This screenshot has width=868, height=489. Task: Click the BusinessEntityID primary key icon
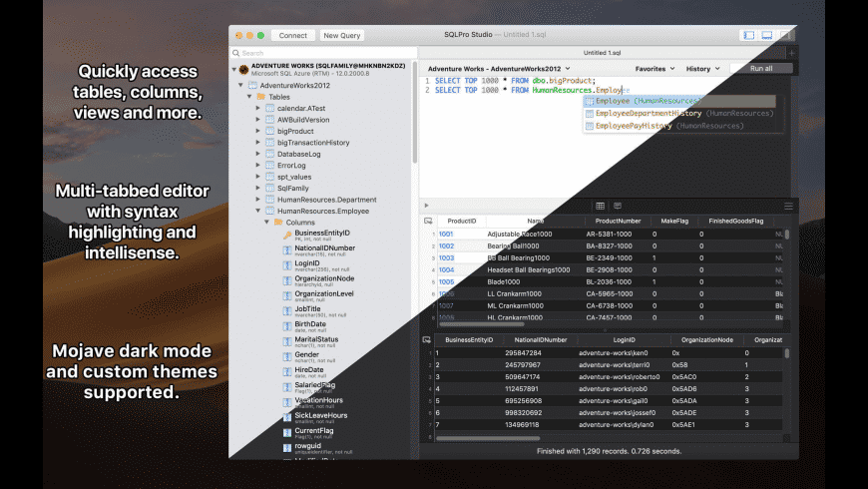point(287,236)
